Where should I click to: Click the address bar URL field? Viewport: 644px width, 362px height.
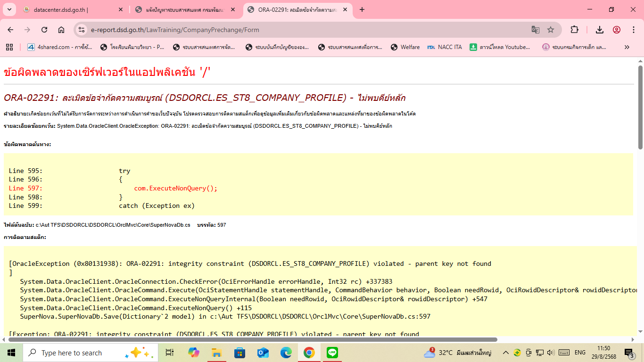click(x=302, y=30)
